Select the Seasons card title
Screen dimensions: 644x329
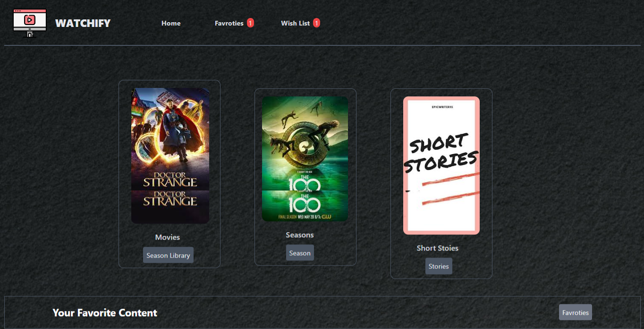click(x=300, y=235)
